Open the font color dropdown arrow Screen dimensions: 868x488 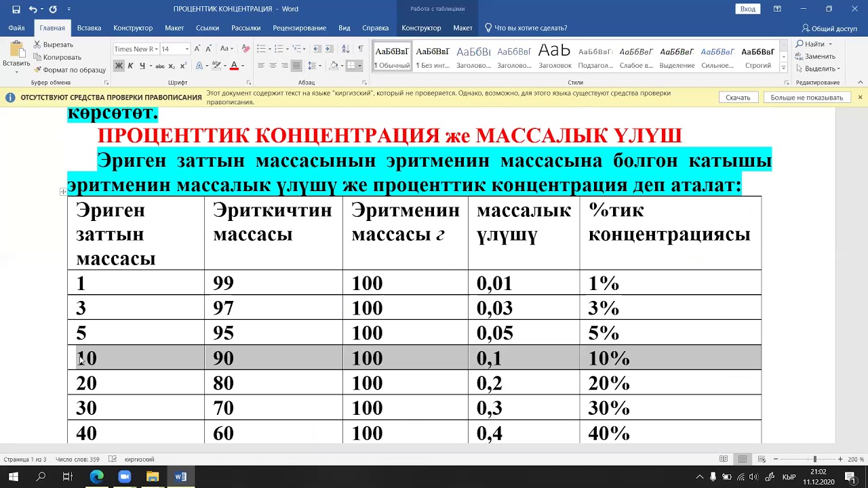242,66
